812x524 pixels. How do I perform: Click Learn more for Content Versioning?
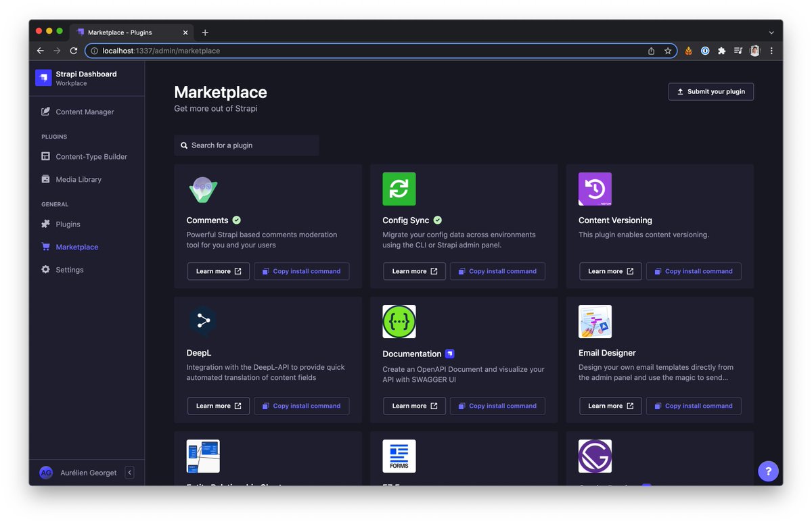[610, 271]
